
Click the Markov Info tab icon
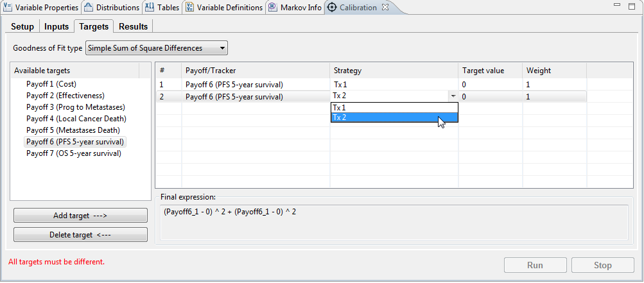274,8
